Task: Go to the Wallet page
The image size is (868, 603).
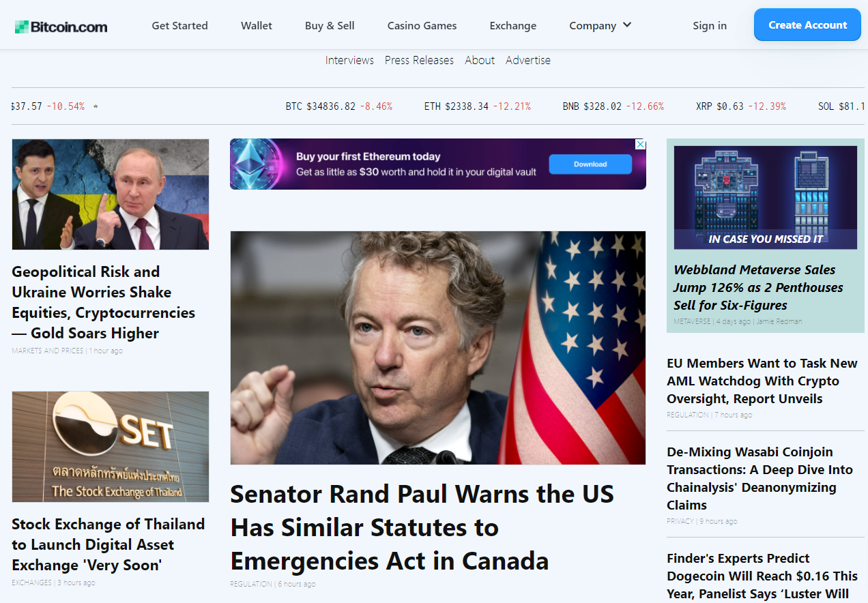Action: click(x=257, y=25)
